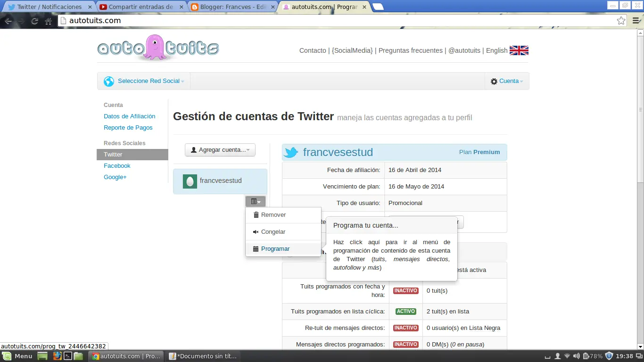
Task: Click the INACTIVO badge for Tuits programados con fecha
Action: coord(406,291)
